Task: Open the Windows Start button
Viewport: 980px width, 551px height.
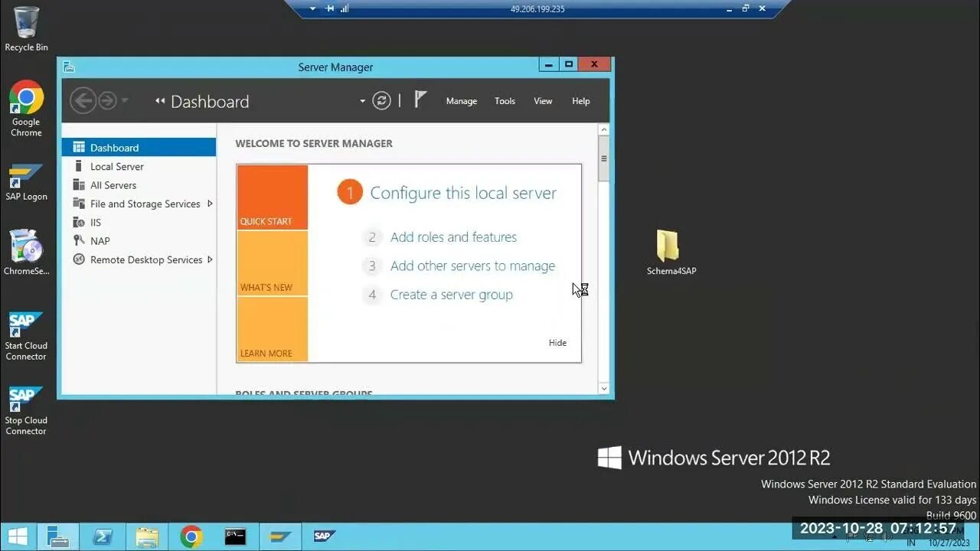Action: [18, 536]
